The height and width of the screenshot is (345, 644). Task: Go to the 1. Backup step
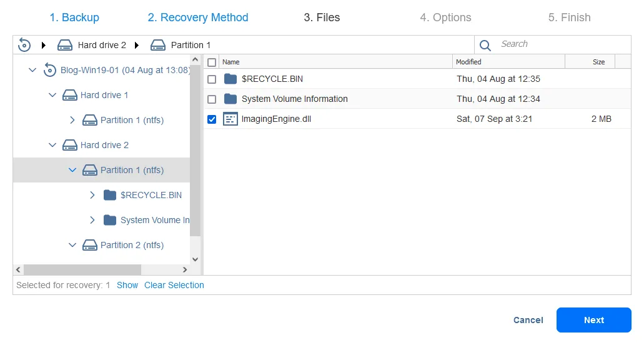74,17
